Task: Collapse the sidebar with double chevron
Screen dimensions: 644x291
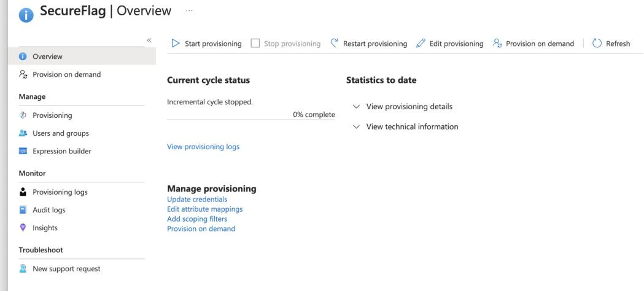Action: (149, 41)
